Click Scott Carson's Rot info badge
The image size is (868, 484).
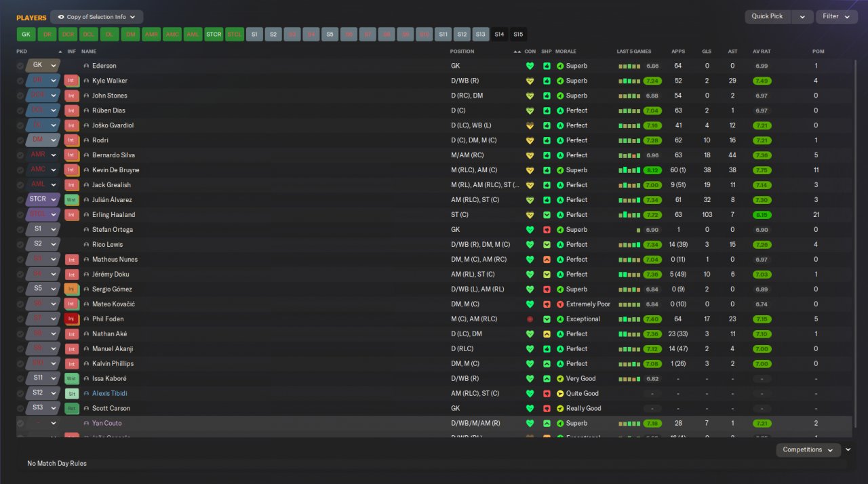point(71,409)
